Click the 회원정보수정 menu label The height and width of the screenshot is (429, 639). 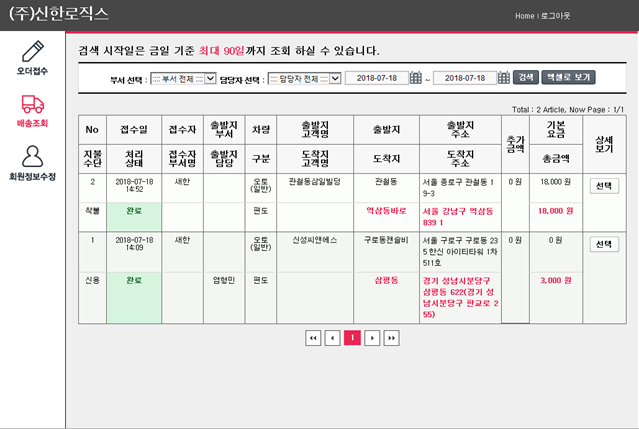pyautogui.click(x=32, y=177)
